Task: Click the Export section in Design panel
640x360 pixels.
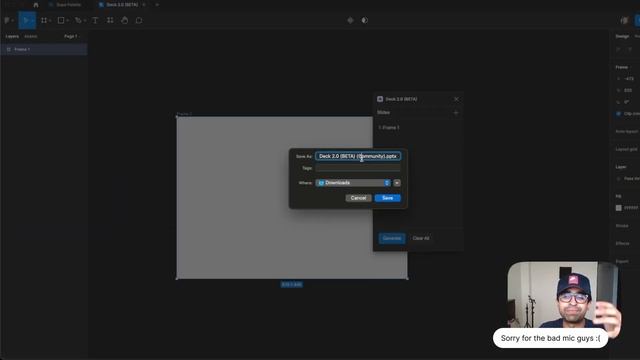Action: (622, 261)
